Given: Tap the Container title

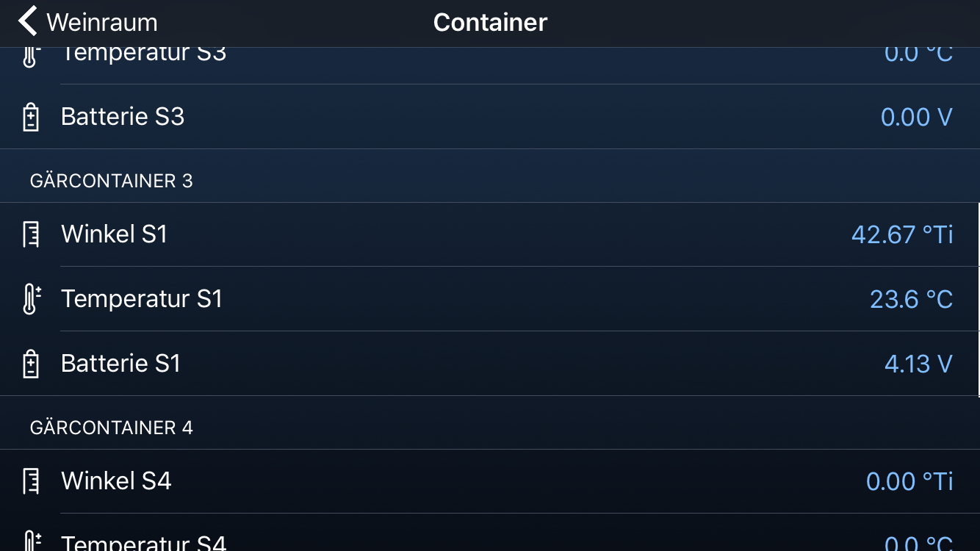Looking at the screenshot, I should [490, 22].
